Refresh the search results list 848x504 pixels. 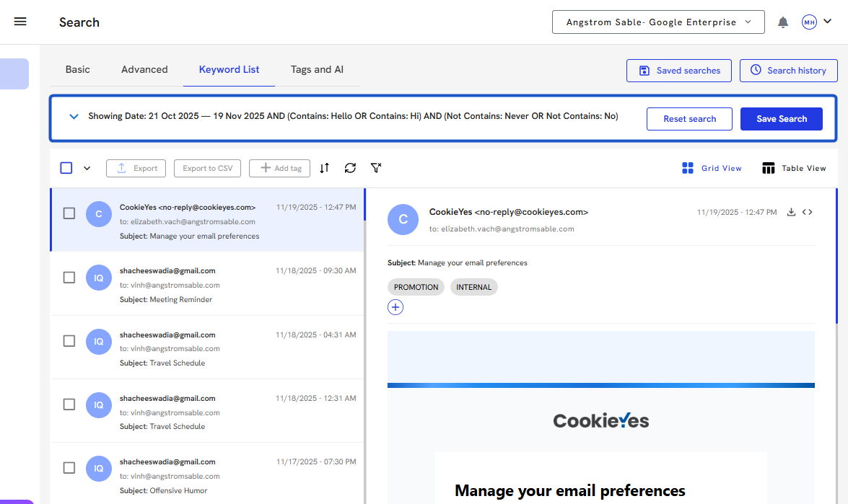pyautogui.click(x=350, y=168)
